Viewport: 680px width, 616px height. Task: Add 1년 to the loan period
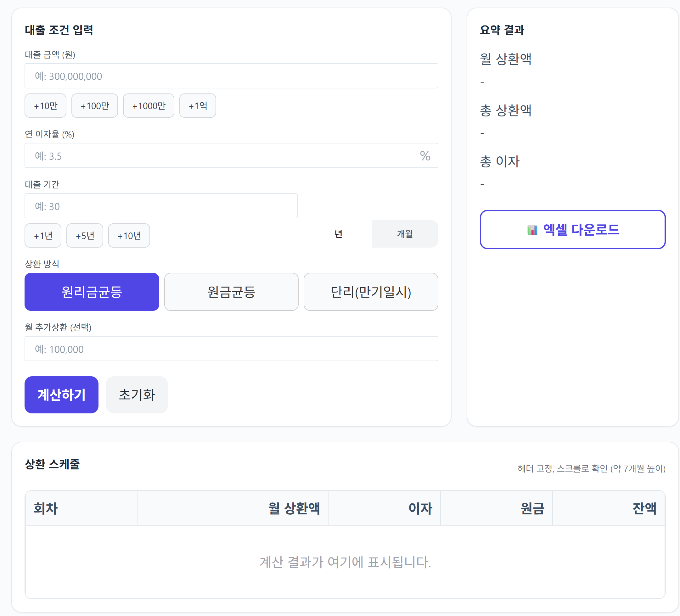tap(43, 235)
